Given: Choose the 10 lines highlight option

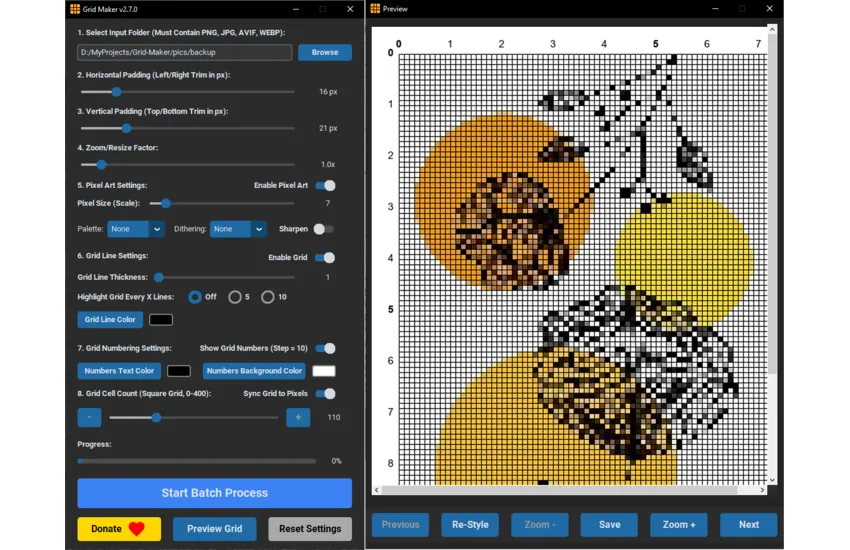Looking at the screenshot, I should pos(268,297).
